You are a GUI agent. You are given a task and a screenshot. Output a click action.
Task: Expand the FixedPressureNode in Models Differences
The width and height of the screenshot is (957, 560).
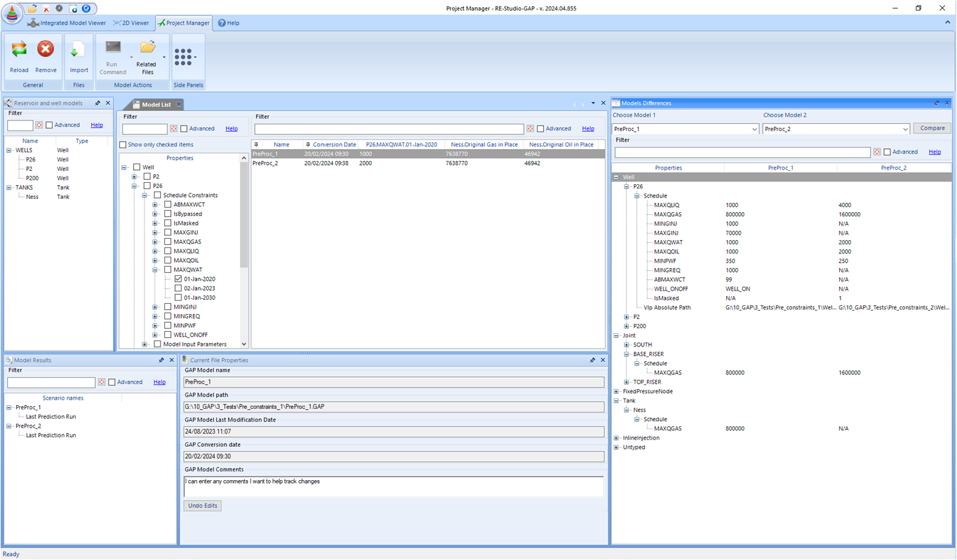tap(617, 392)
